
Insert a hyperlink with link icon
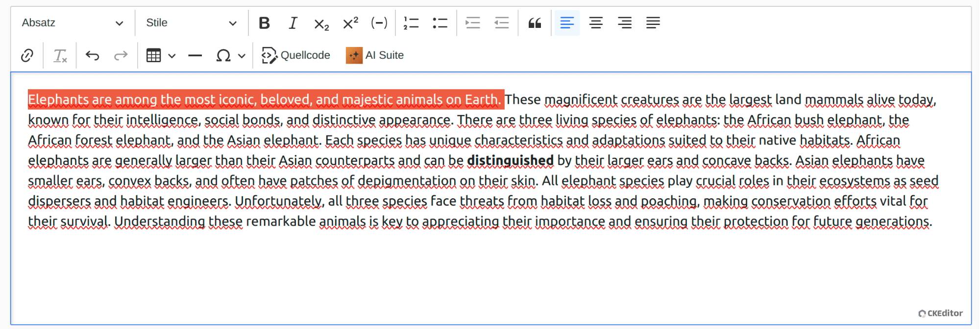(x=27, y=55)
